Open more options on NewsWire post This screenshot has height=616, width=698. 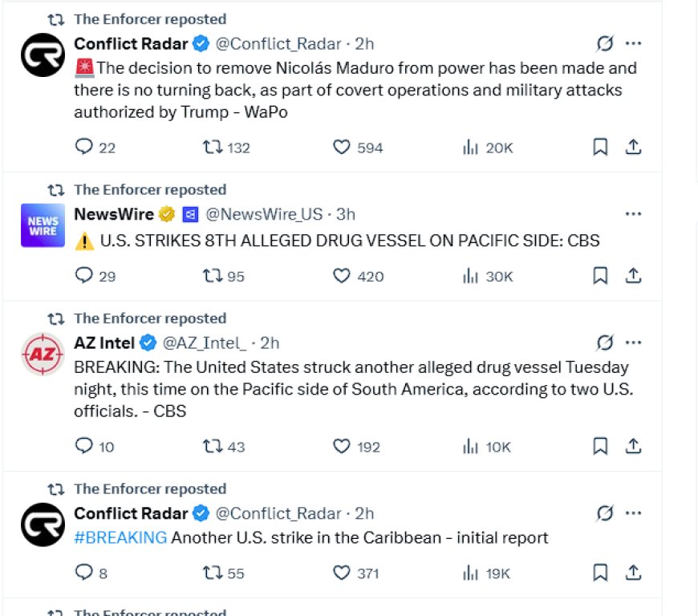click(x=633, y=214)
